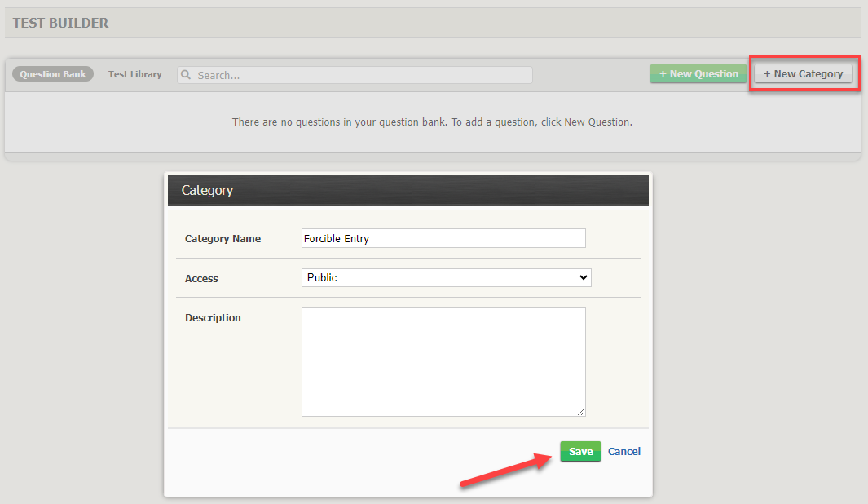
Task: Save the Forcible Entry category
Action: click(x=580, y=451)
